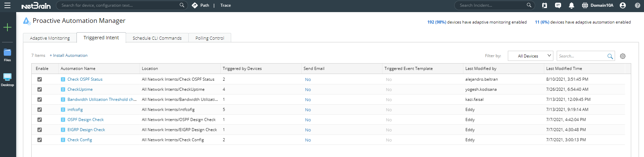
Task: Click the green plus add icon
Action: tap(7, 27)
